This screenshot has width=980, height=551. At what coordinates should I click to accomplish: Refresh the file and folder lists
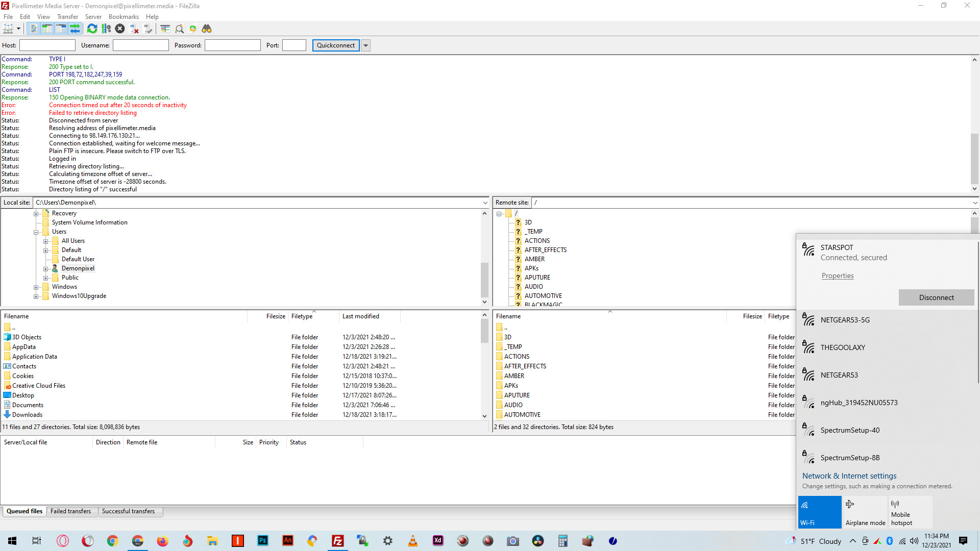point(92,29)
